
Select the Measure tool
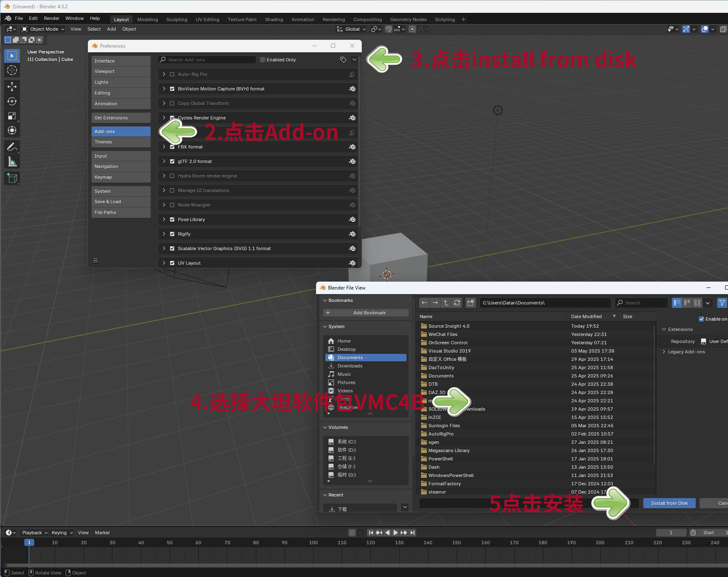[12, 162]
